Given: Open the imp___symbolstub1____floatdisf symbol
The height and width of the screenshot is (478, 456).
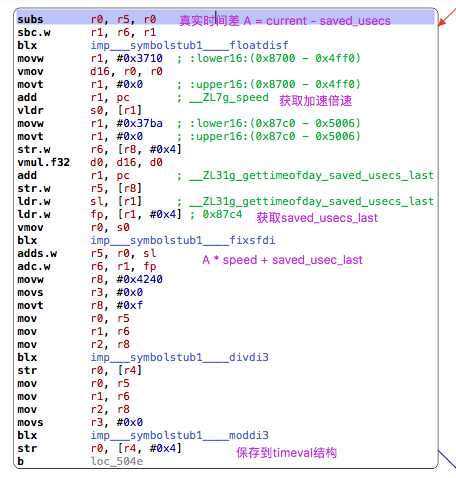Looking at the screenshot, I should [x=189, y=45].
